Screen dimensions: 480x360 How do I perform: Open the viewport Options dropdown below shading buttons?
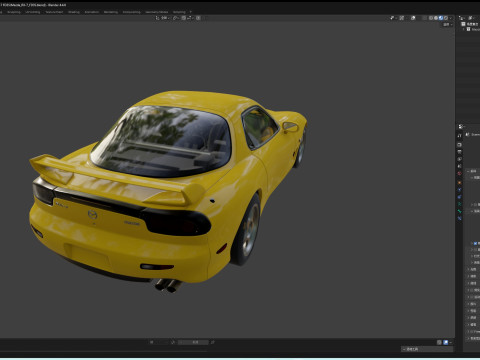448,25
